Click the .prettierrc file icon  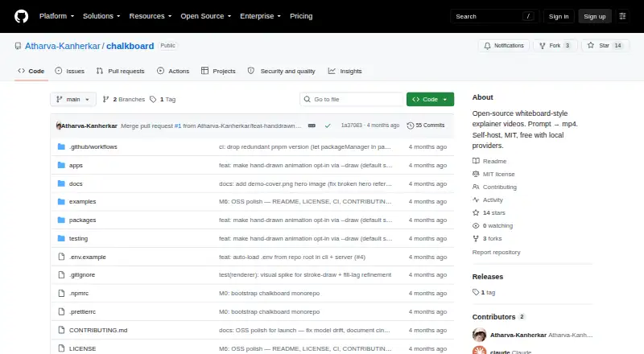pyautogui.click(x=61, y=311)
